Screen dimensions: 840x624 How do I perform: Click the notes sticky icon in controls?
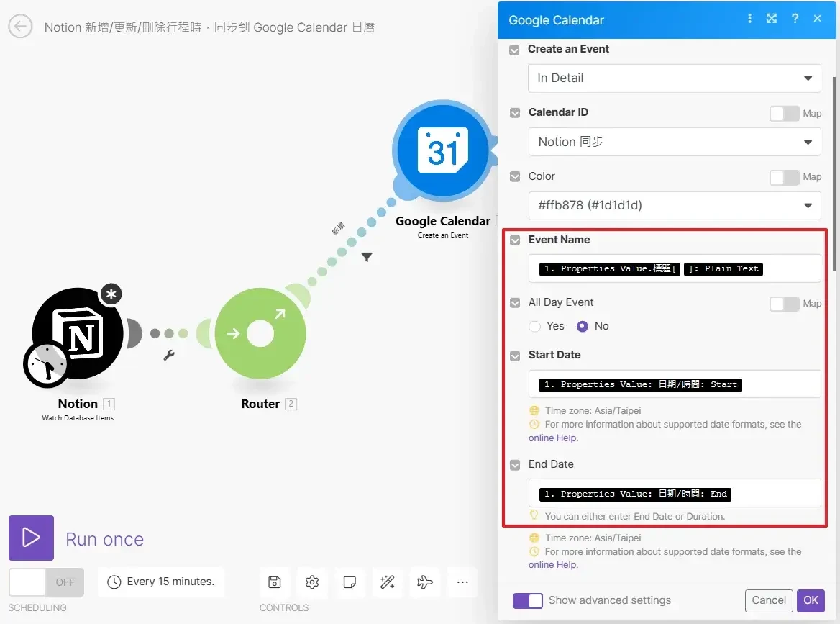[x=350, y=582]
